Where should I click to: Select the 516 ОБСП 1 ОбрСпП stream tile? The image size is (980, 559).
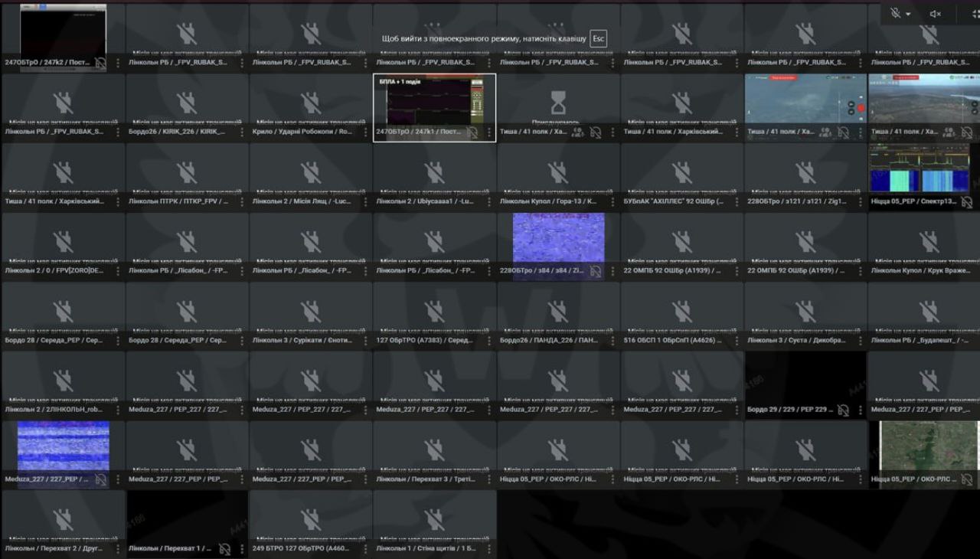pyautogui.click(x=681, y=314)
